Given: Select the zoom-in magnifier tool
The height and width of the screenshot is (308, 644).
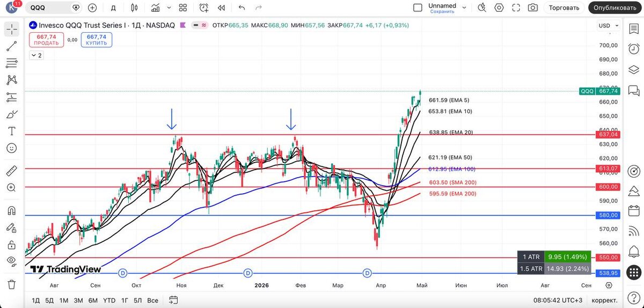Looking at the screenshot, I should coord(11,187).
